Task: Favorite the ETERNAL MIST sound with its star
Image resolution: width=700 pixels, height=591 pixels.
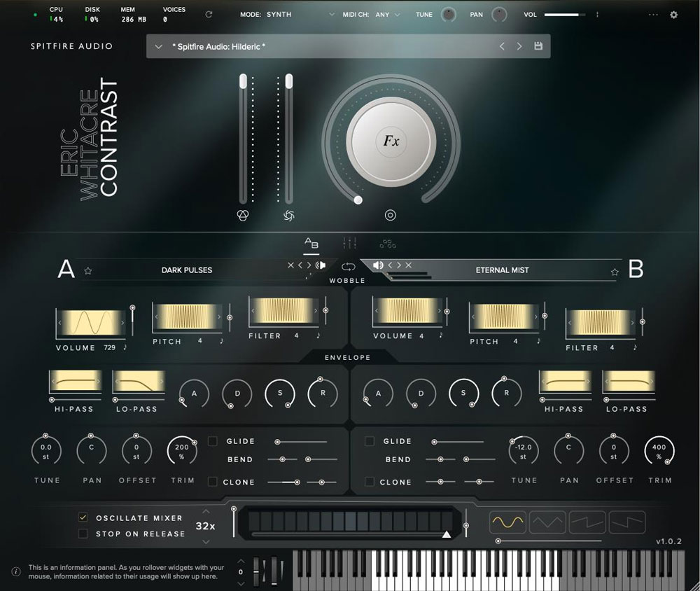Action: tap(615, 272)
